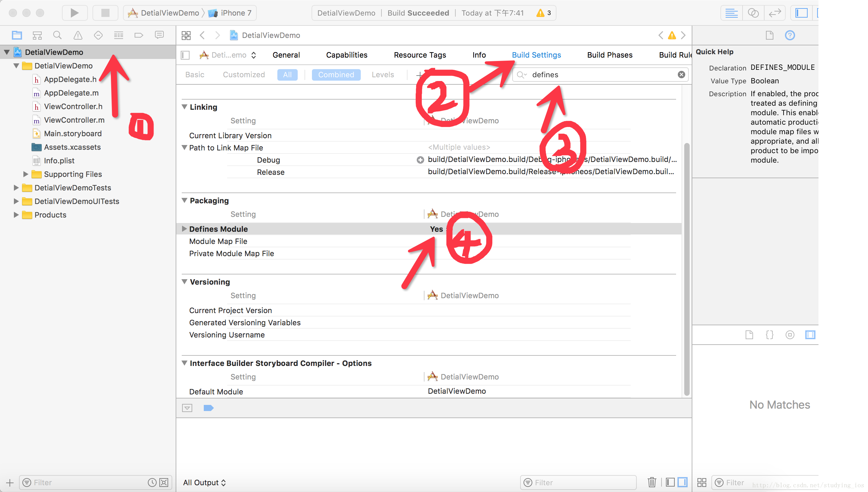This screenshot has width=868, height=492.
Task: Collapse the DetialViewDemo project root
Action: [7, 52]
